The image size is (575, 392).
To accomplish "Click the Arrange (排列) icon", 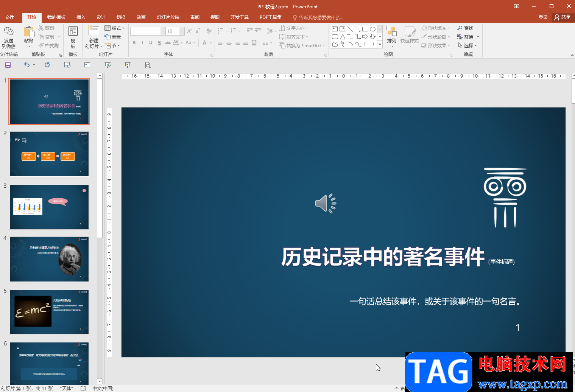I will point(391,31).
